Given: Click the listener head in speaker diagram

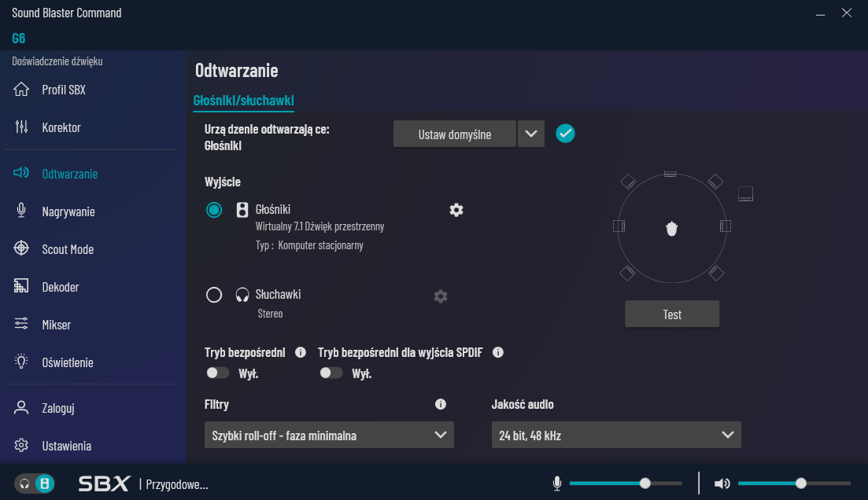Looking at the screenshot, I should (671, 229).
